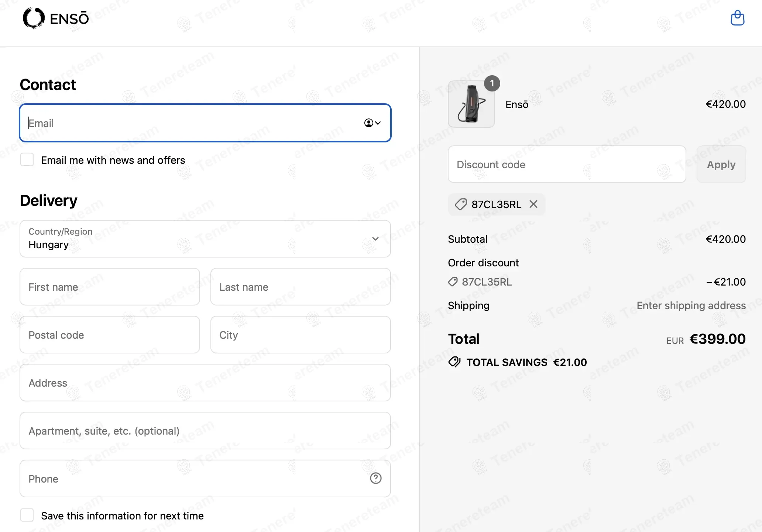
Task: Open the shopping bag cart icon
Action: tap(737, 18)
